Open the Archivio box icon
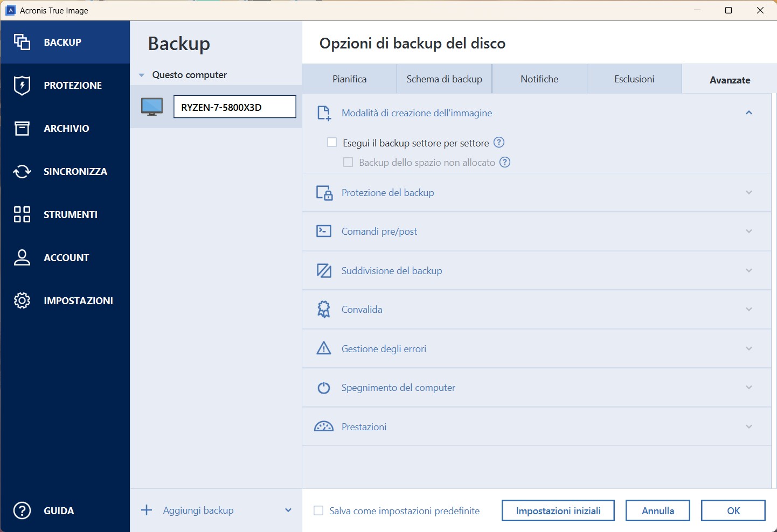This screenshot has height=532, width=777. [22, 128]
